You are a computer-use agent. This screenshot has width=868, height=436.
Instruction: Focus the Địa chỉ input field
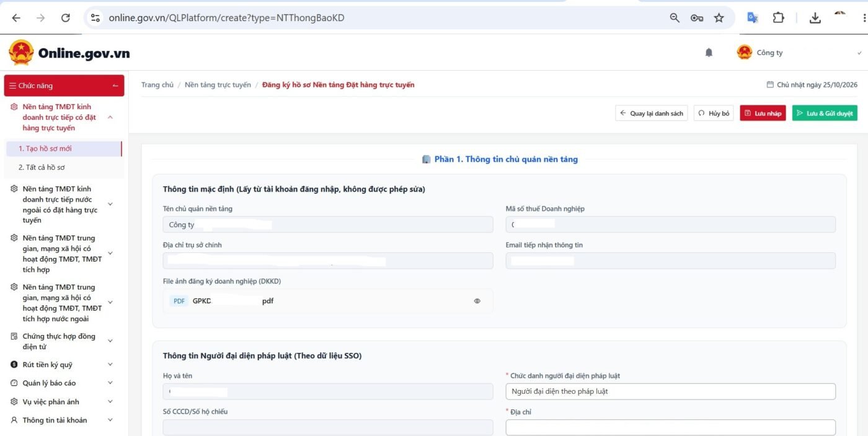(671, 428)
